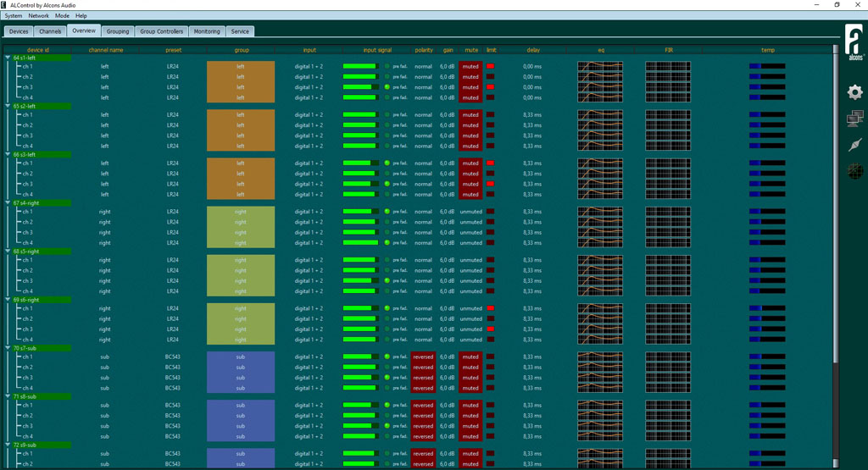868x470 pixels.
Task: Collapse the 70 s7-sub device node
Action: tap(8, 348)
